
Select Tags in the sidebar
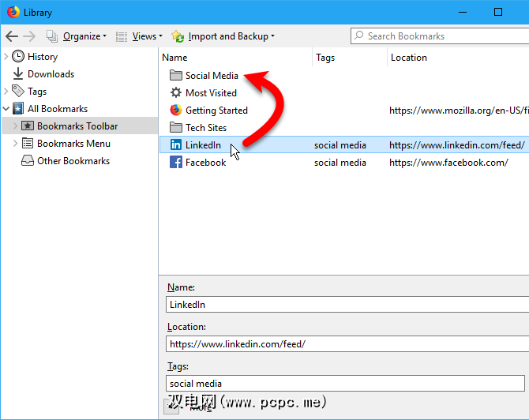[x=37, y=92]
